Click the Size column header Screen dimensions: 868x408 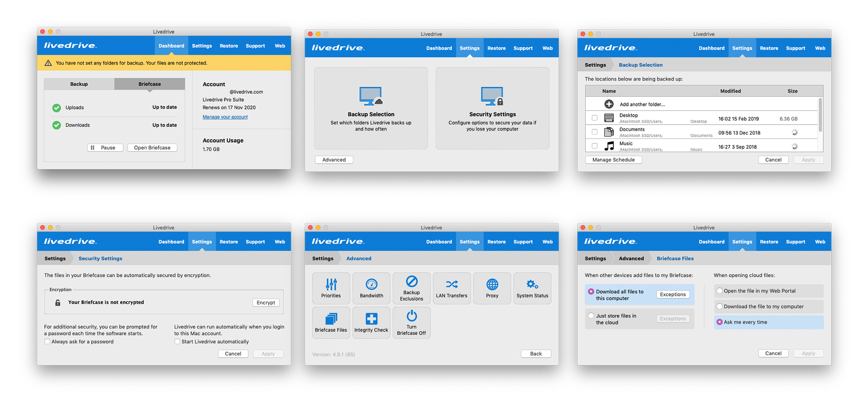(x=792, y=91)
